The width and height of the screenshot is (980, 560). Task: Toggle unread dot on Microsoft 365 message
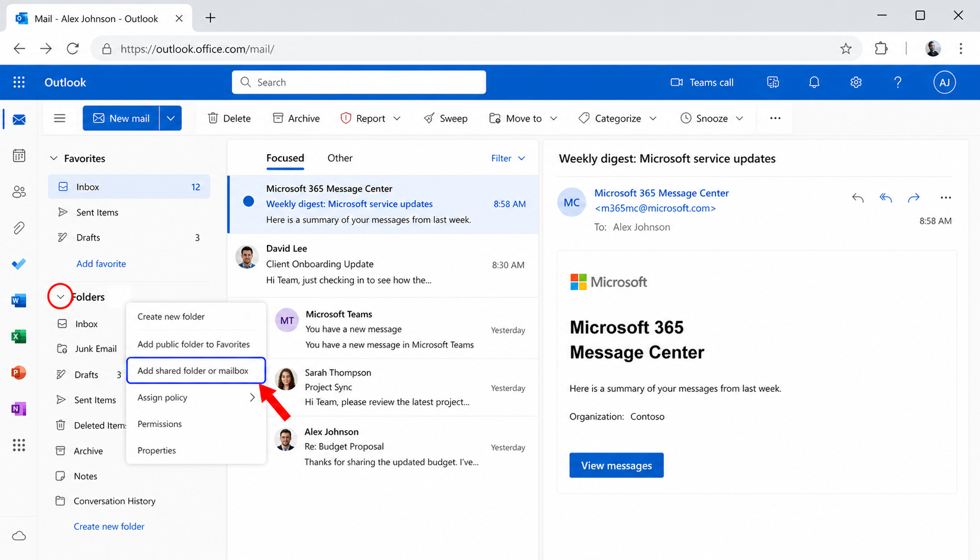pyautogui.click(x=249, y=201)
